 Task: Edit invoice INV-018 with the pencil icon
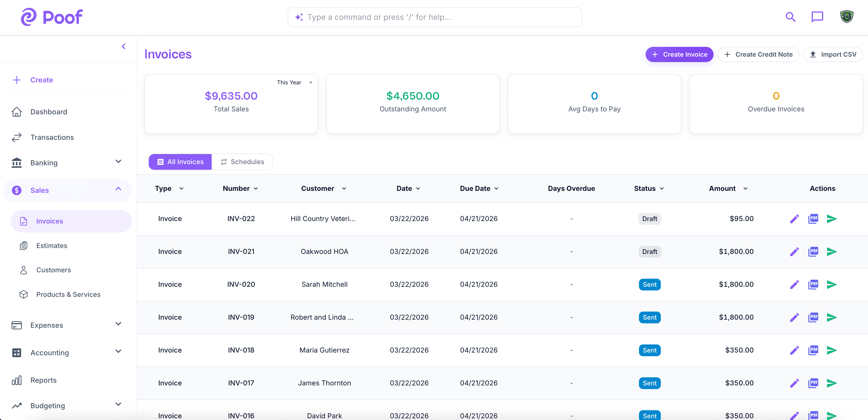(795, 350)
